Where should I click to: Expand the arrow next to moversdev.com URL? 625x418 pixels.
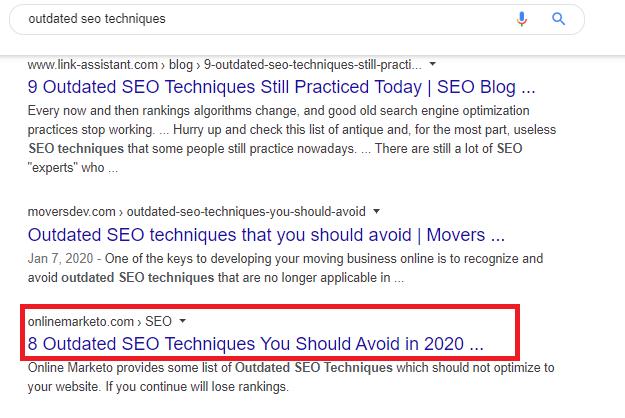point(376,211)
